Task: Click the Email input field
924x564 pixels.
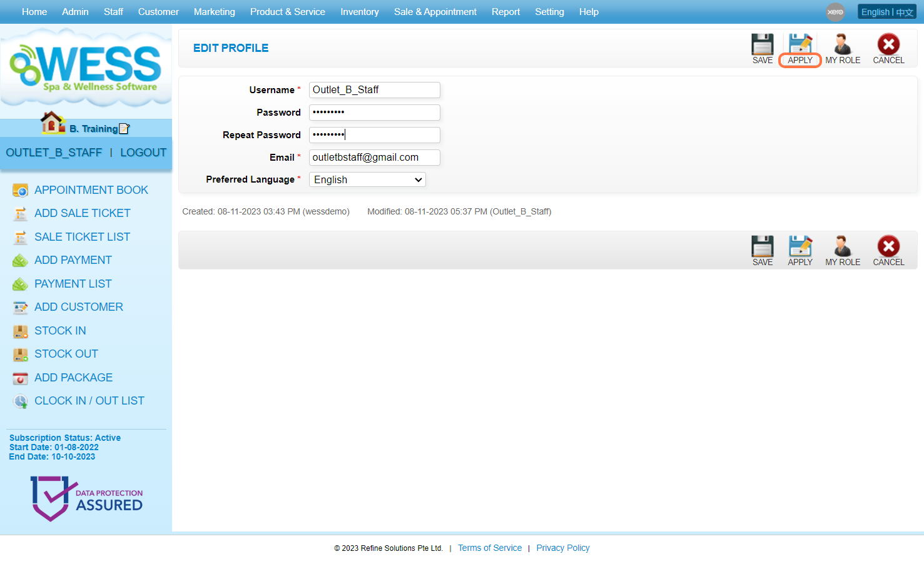Action: [374, 158]
